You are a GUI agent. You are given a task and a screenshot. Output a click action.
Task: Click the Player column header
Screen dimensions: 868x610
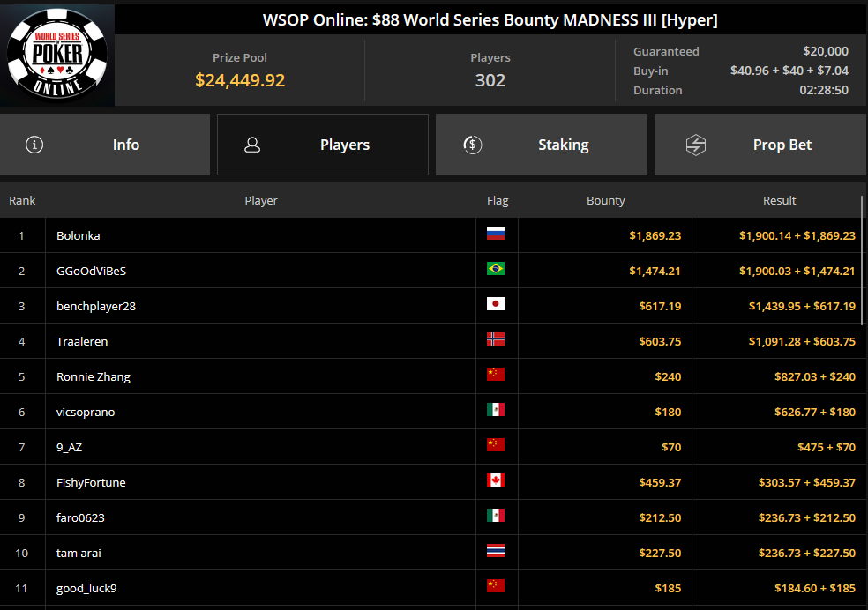click(x=261, y=201)
